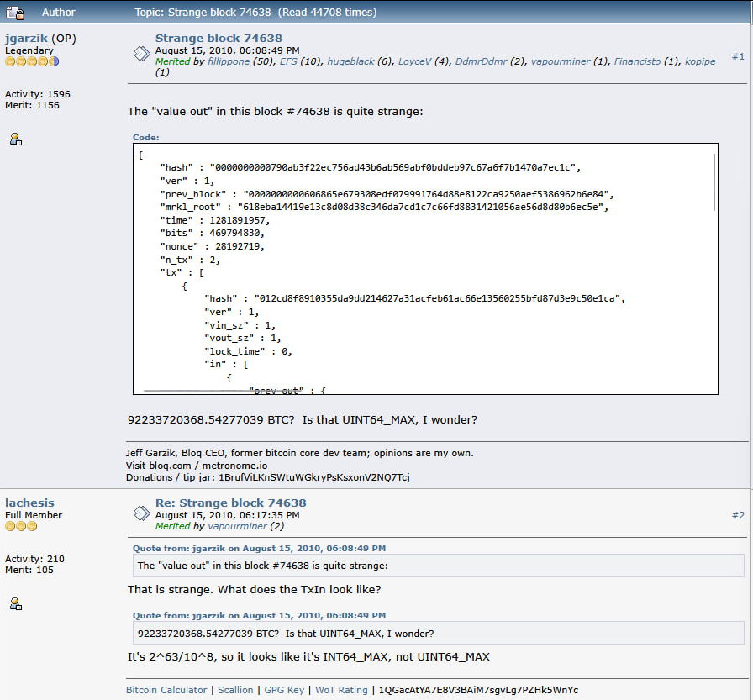This screenshot has width=753, height=700.
Task: Open jgarzik's profile via the user icon
Action: [x=16, y=139]
